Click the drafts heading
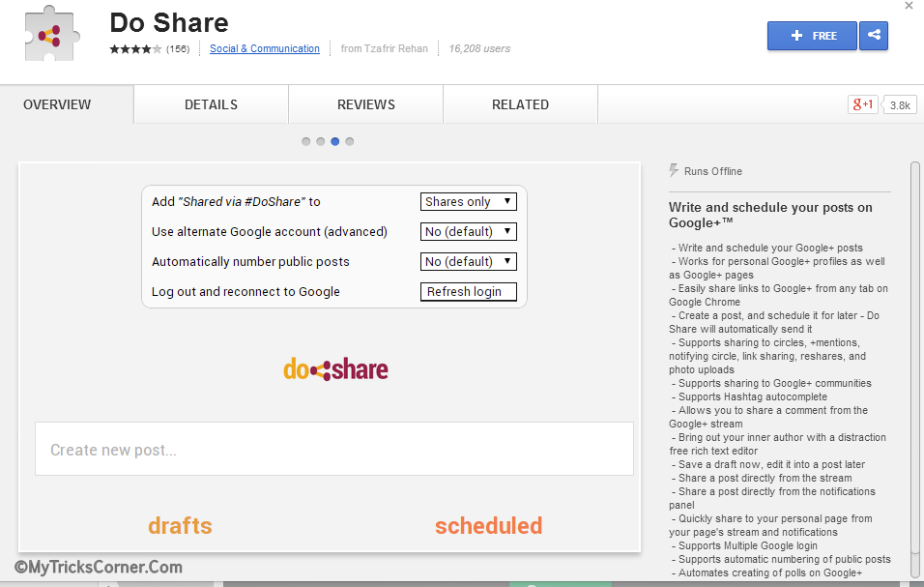This screenshot has width=924, height=587. [x=180, y=526]
